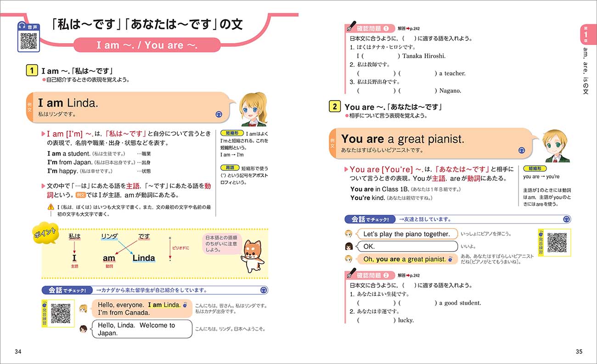This screenshot has width=597, height=364.
Task: Click the 会話でチェック! label above Linda's dialogue
Action: pos(67,290)
